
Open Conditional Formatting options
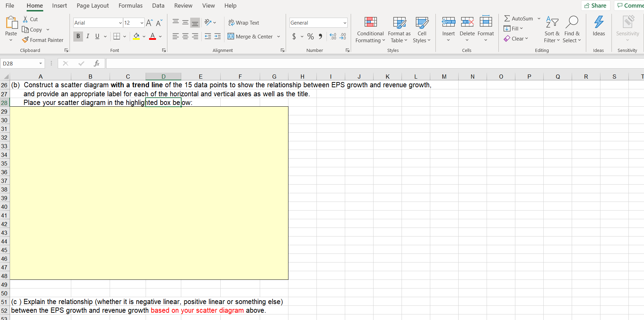point(370,29)
